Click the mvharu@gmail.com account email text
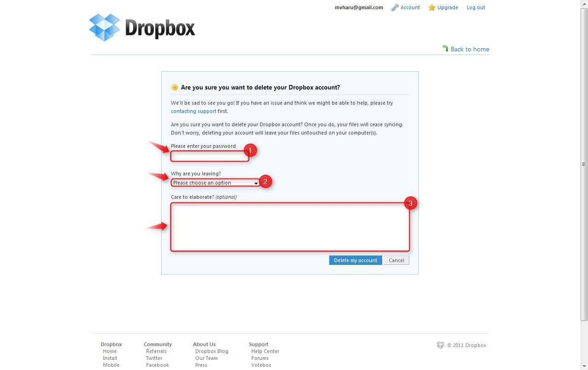This screenshot has height=370, width=588. [x=359, y=7]
